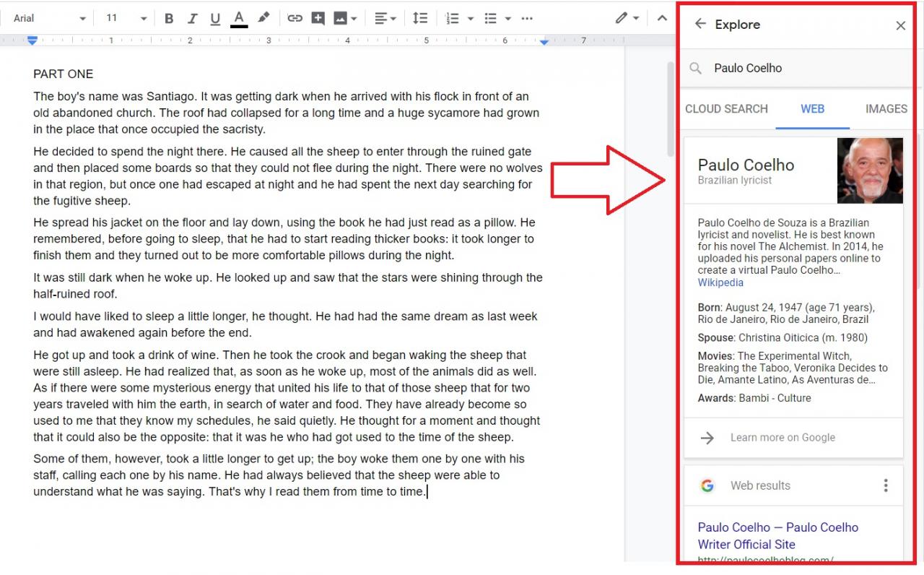Click the add comment icon

pyautogui.click(x=318, y=18)
